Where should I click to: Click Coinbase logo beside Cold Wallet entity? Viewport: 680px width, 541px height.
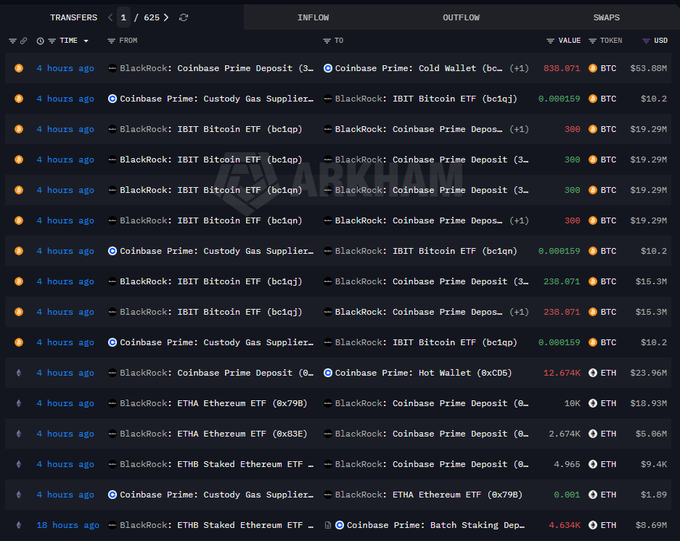click(x=328, y=68)
